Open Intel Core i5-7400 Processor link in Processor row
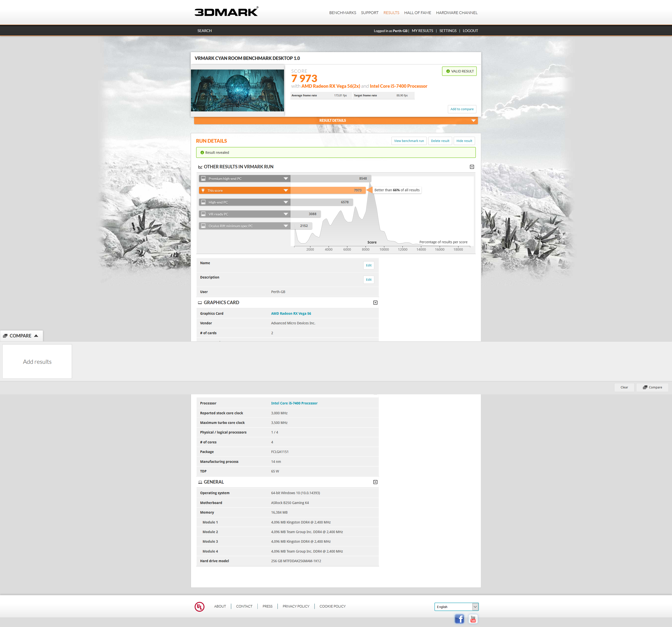This screenshot has width=672, height=627. click(x=294, y=403)
